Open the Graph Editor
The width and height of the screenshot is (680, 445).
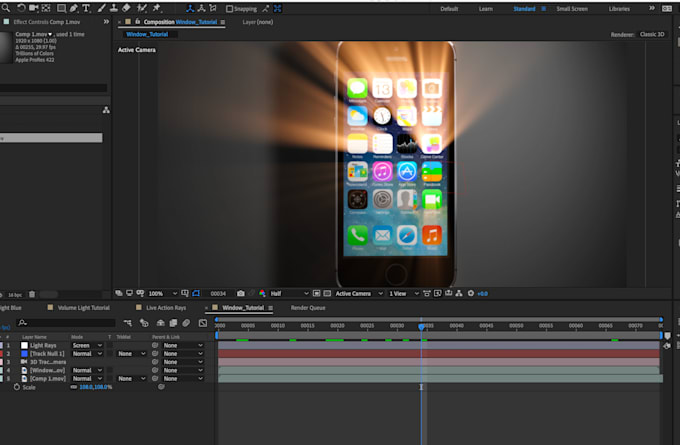pos(203,323)
